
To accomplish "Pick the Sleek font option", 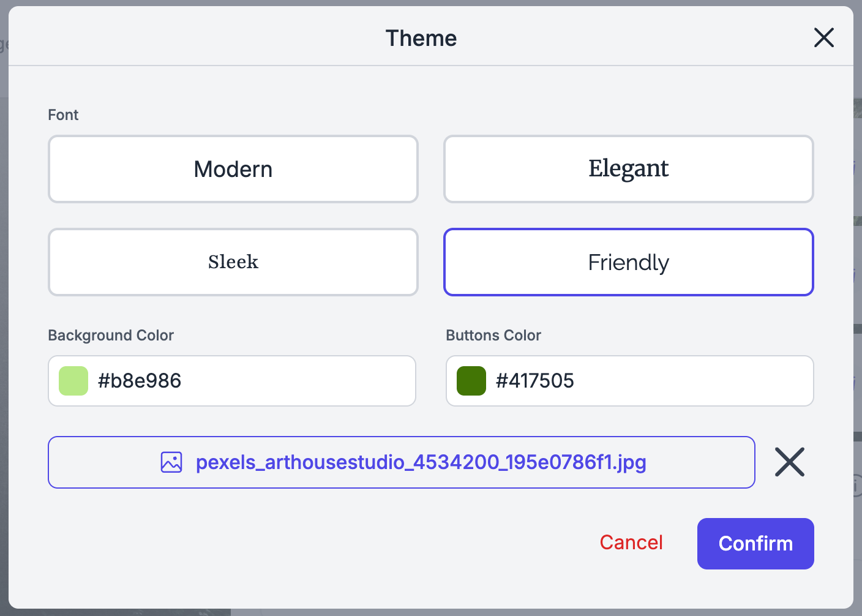I will (x=233, y=262).
